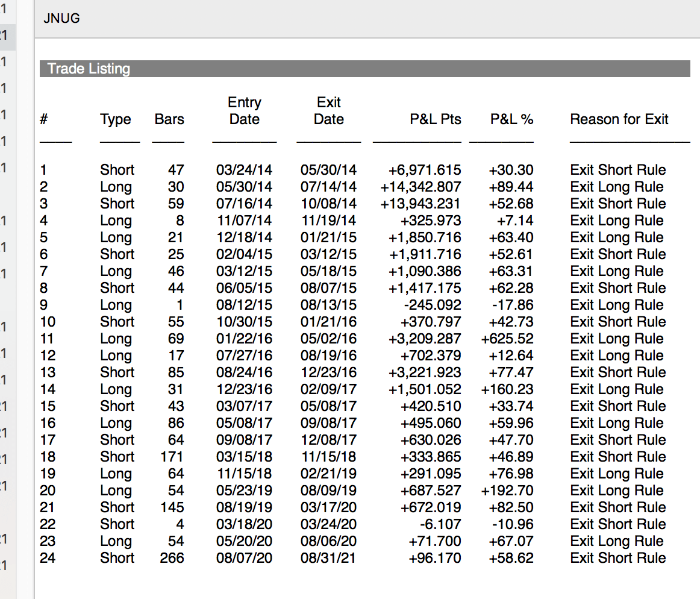Select entry date 03/07/17
700x599 pixels.
point(244,407)
